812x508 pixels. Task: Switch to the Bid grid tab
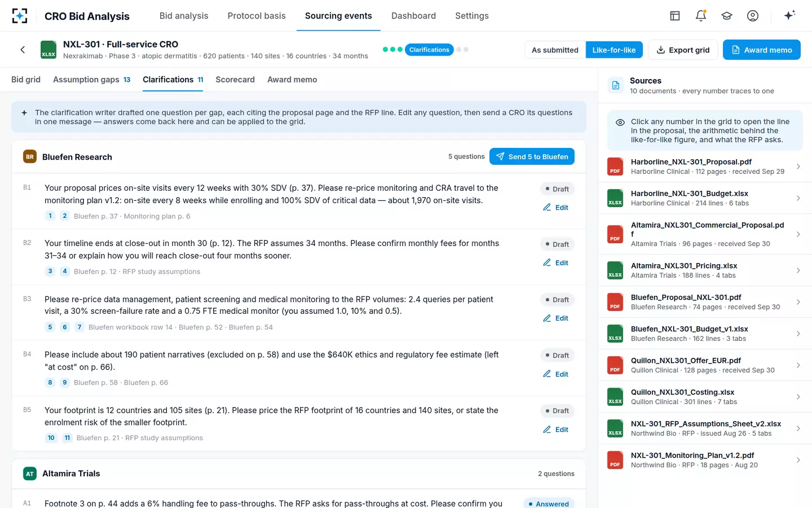pyautogui.click(x=26, y=80)
